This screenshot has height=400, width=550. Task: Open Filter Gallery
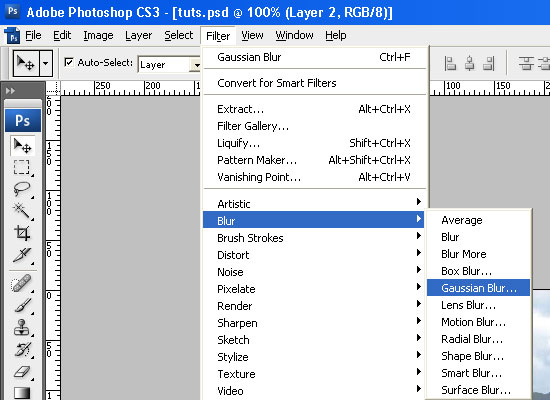[x=314, y=126]
